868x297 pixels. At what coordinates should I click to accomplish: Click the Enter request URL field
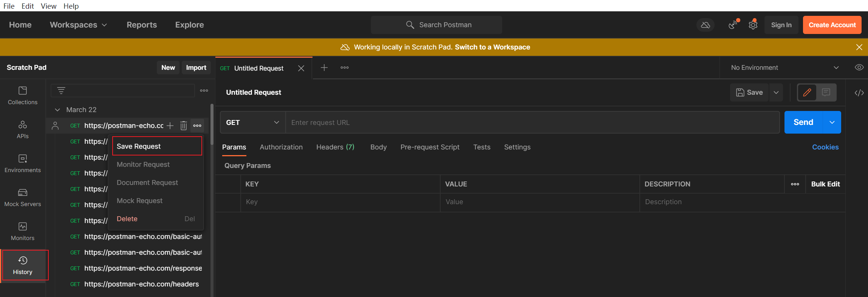pos(532,123)
